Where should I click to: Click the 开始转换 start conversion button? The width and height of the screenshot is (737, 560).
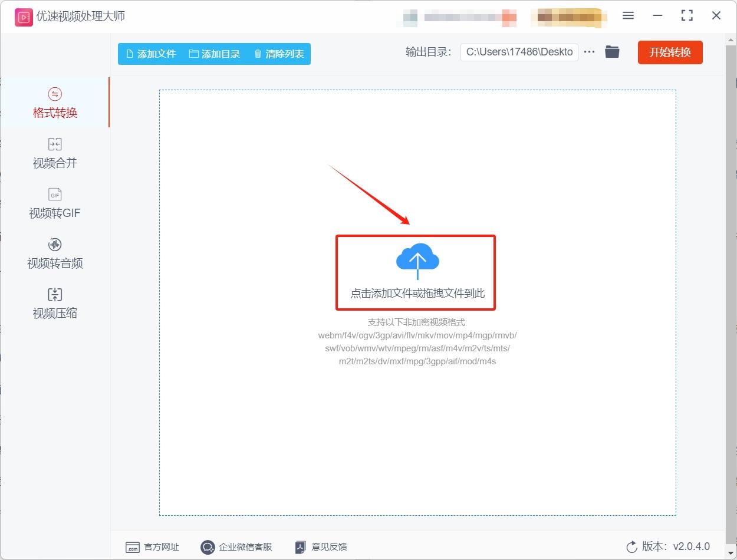click(670, 52)
